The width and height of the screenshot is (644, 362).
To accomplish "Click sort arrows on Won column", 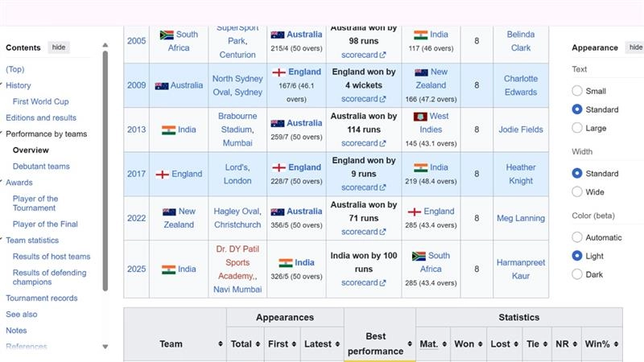I will pos(481,343).
